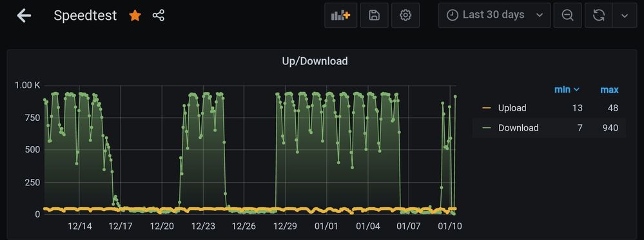Toggle the Download series in legend
Screen dimensions: 644x240
[x=518, y=127]
